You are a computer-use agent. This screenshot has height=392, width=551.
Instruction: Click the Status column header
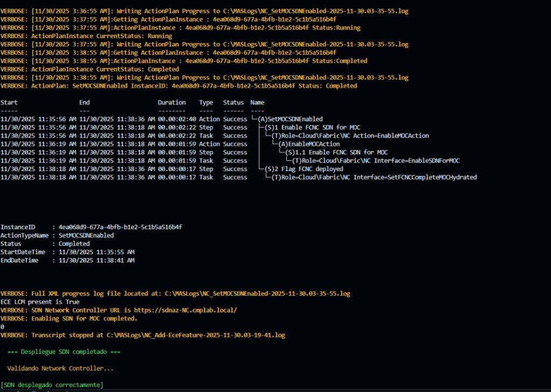[x=234, y=103]
